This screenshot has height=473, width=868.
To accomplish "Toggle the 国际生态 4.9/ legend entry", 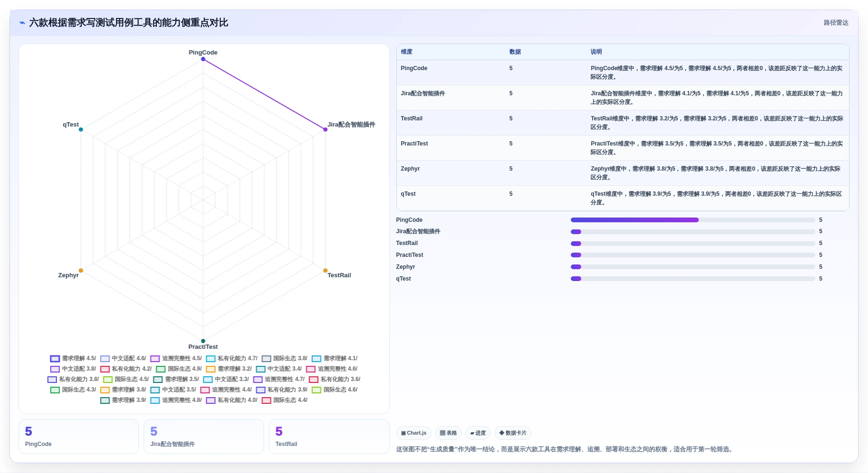I will point(179,369).
